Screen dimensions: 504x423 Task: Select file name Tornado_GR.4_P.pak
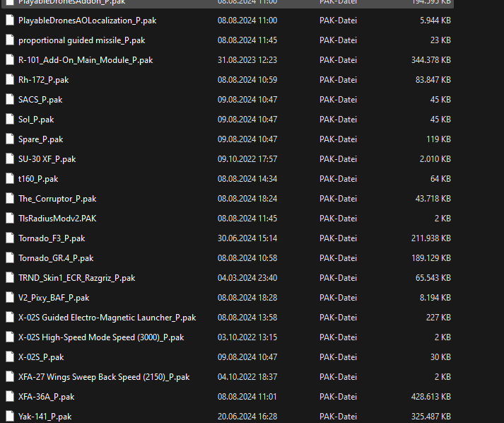[x=56, y=258]
